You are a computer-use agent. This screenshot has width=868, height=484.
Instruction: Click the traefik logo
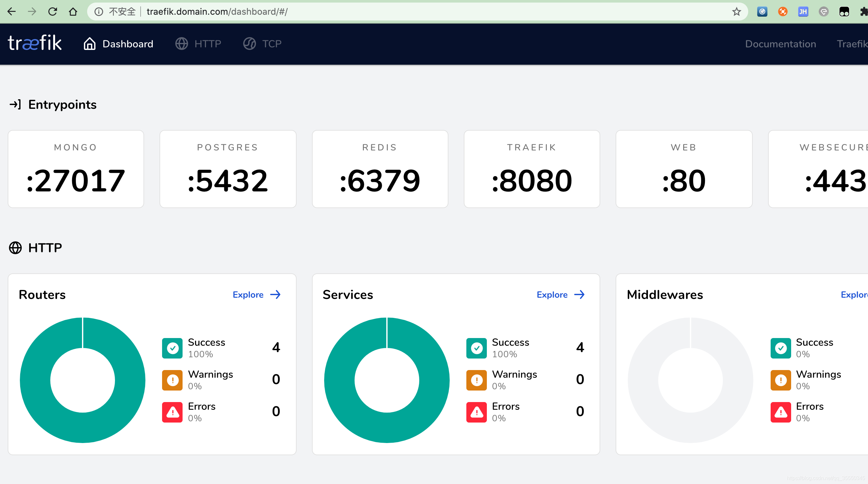[35, 43]
